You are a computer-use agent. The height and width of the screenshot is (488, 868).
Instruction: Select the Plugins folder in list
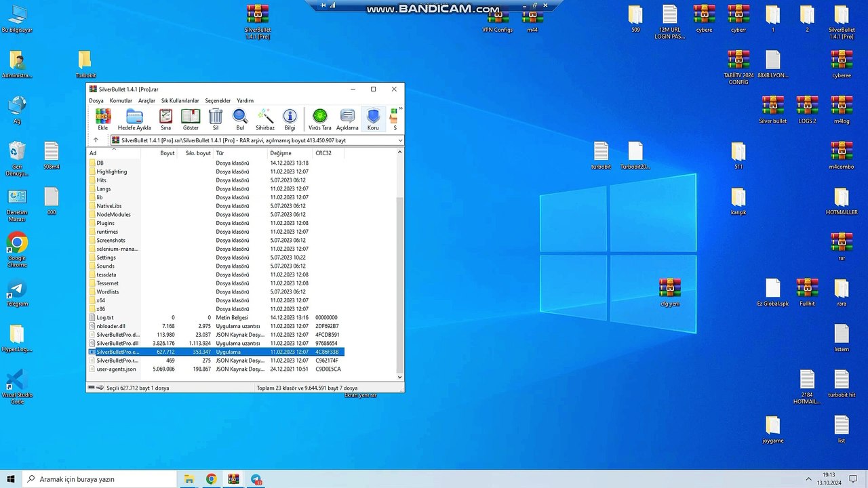point(105,223)
